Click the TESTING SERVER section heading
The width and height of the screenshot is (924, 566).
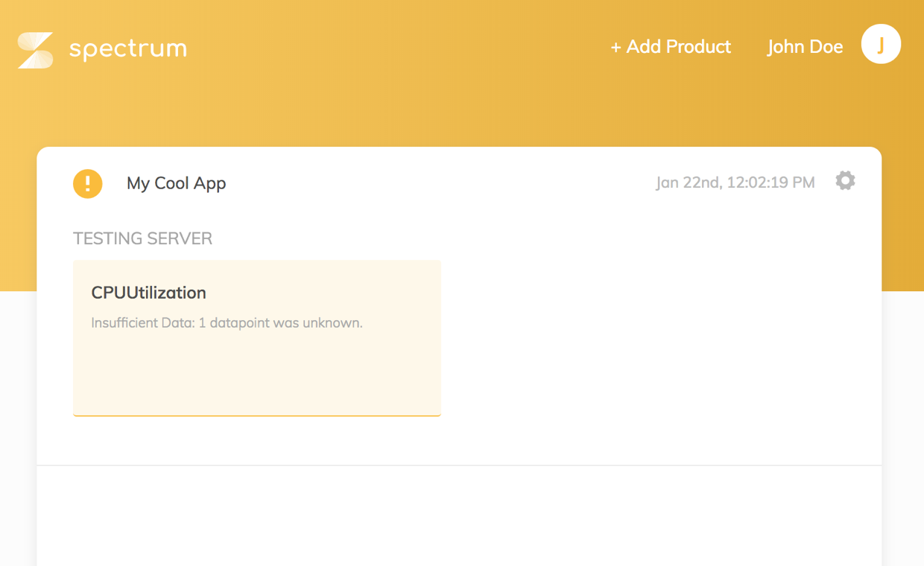pyautogui.click(x=142, y=238)
